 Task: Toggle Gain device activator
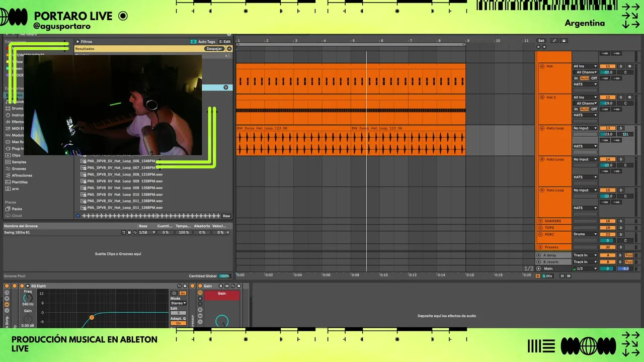(x=200, y=286)
